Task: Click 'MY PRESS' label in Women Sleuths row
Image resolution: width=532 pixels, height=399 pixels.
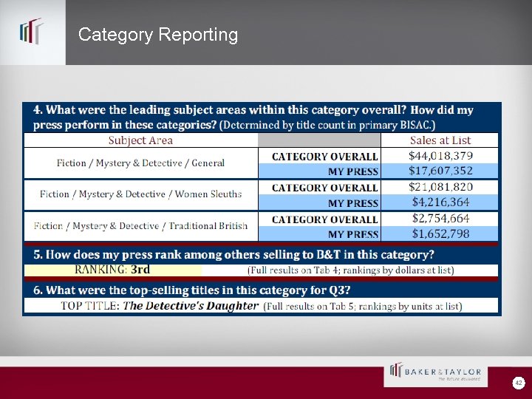Action: (x=353, y=203)
